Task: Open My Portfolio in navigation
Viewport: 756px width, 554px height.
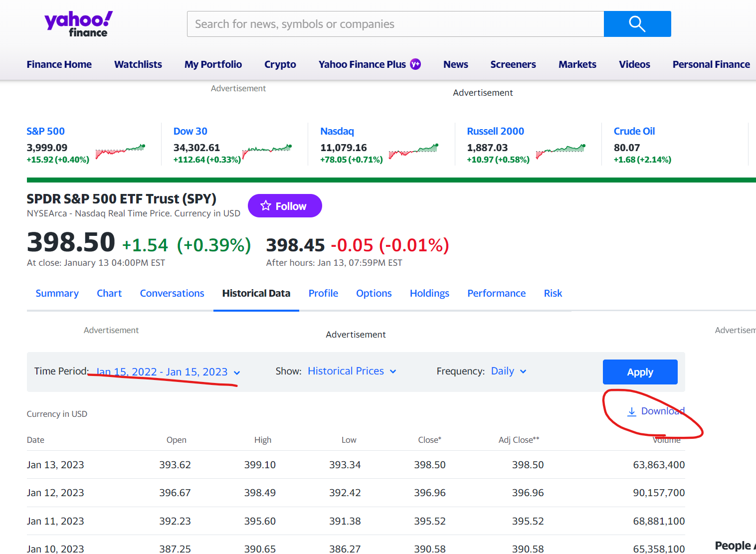Action: tap(213, 64)
